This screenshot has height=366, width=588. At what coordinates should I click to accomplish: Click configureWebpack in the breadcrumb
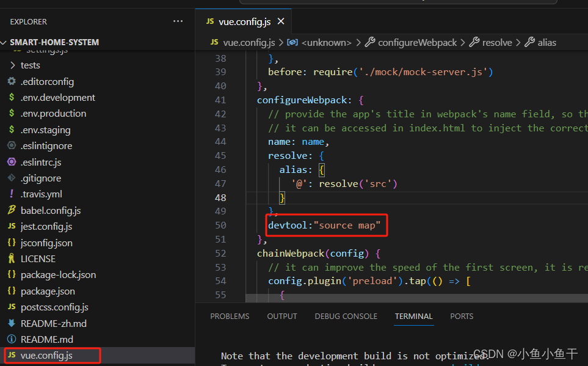pyautogui.click(x=417, y=42)
